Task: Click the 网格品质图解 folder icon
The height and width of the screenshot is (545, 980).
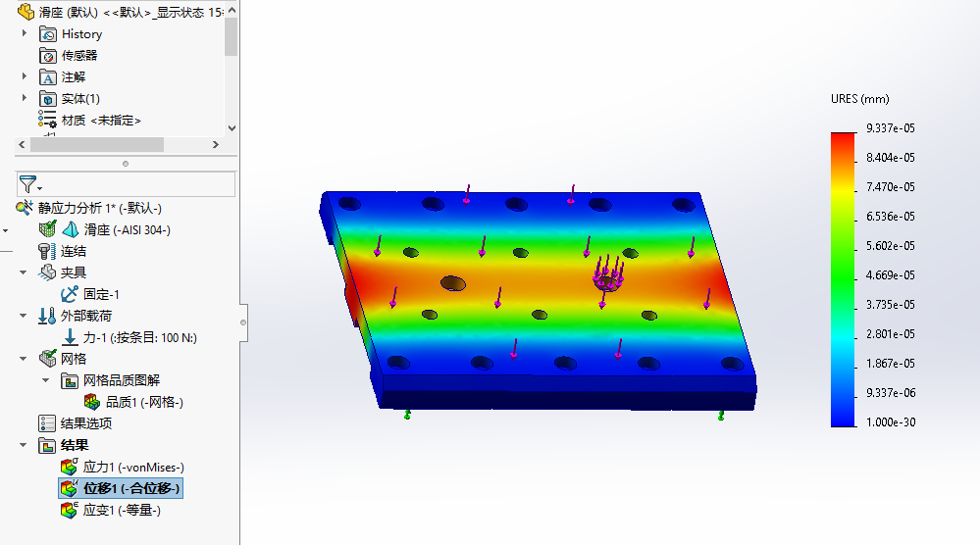Action: 70,380
